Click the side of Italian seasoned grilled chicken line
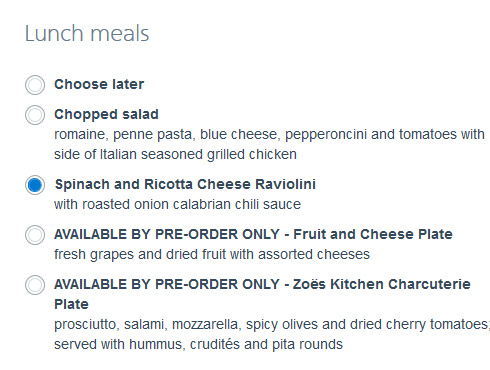 pos(175,155)
